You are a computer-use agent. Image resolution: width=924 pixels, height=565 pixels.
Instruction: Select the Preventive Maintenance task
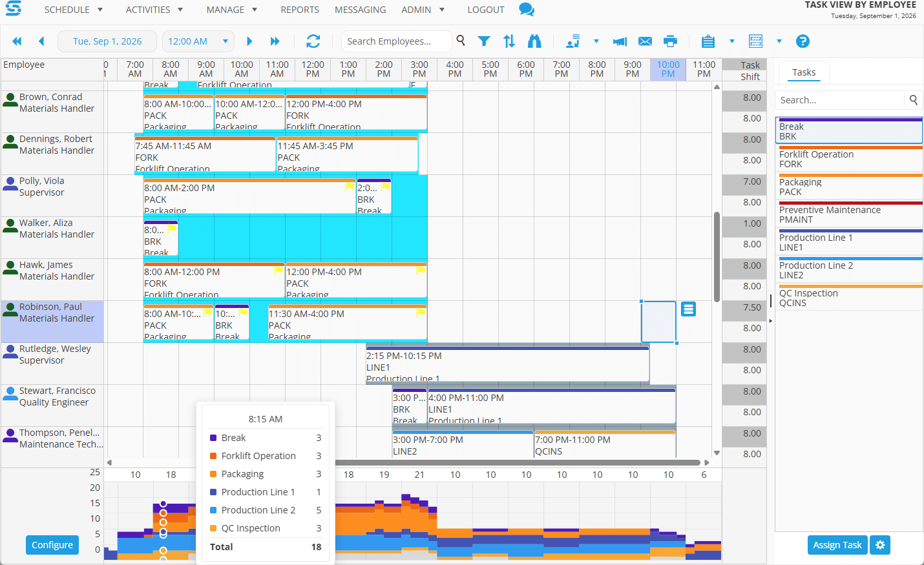(x=849, y=214)
